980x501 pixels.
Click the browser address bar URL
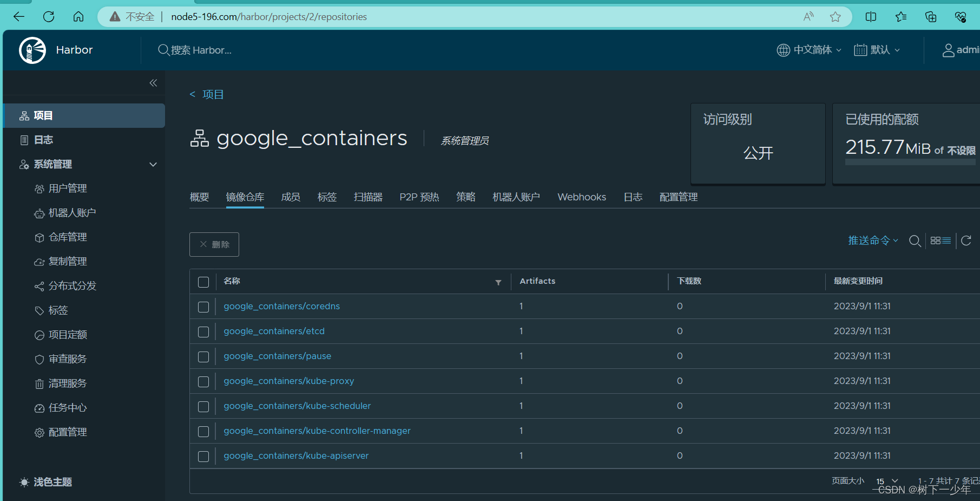pos(269,17)
